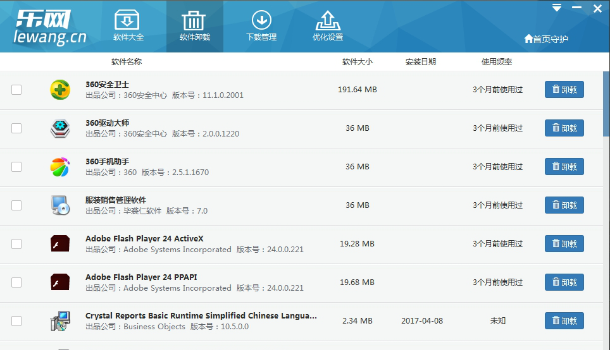Click version text 2.0.0.1220
The width and height of the screenshot is (610, 364).
221,133
